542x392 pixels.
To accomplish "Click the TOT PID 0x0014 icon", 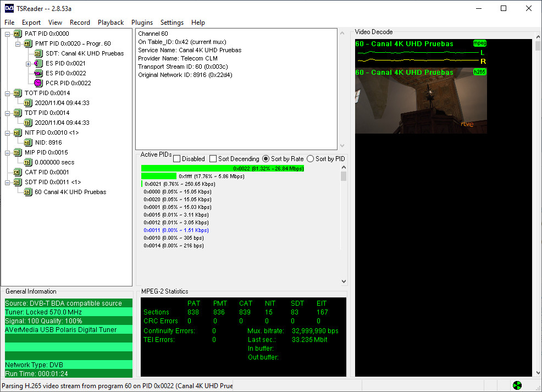I will pyautogui.click(x=17, y=93).
